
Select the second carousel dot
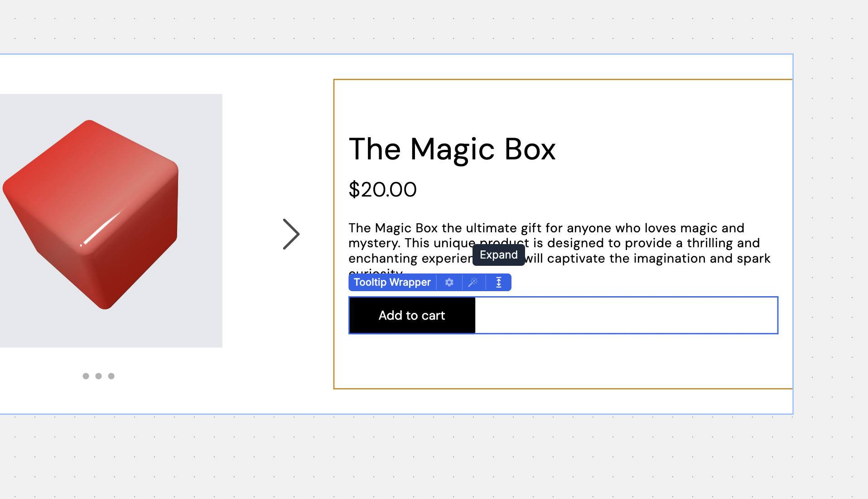(x=98, y=376)
